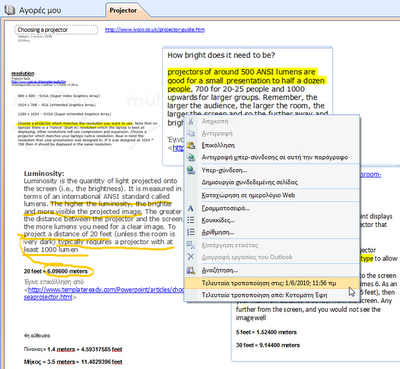
Task: Click the remove tag (Κατάργηση ετικέτας) icon
Action: pyautogui.click(x=191, y=245)
